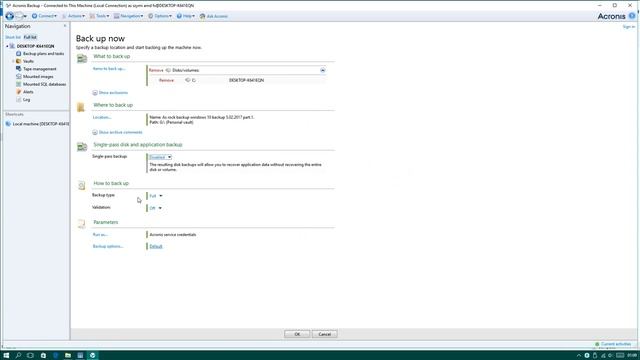Open the Tools menu

click(99, 16)
